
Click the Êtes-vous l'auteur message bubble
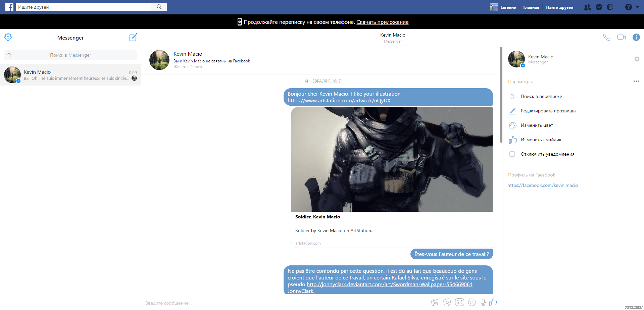tap(452, 254)
